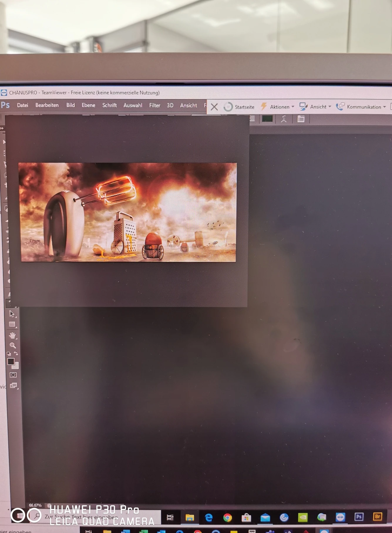Open the Datei menu
The image size is (392, 533).
pos(23,105)
